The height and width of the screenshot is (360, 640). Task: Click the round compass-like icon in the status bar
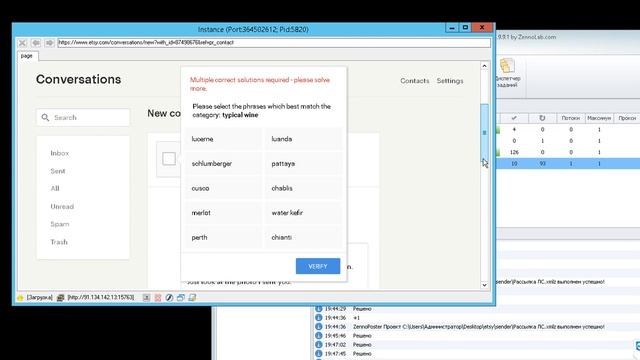coord(169,298)
